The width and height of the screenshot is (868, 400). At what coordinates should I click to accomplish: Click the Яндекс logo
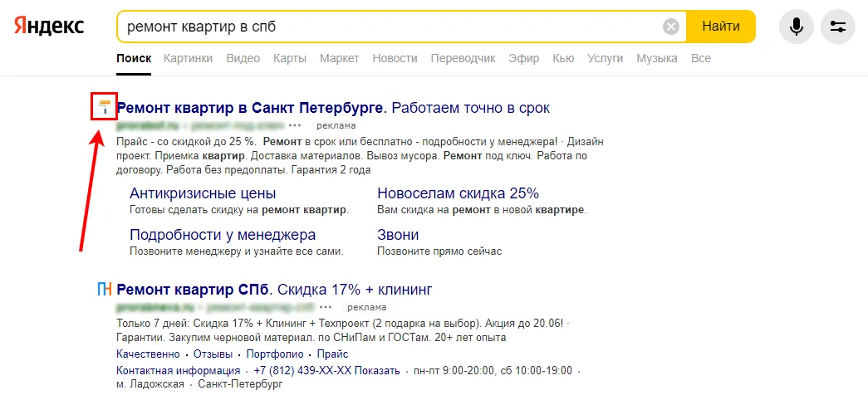[x=49, y=26]
